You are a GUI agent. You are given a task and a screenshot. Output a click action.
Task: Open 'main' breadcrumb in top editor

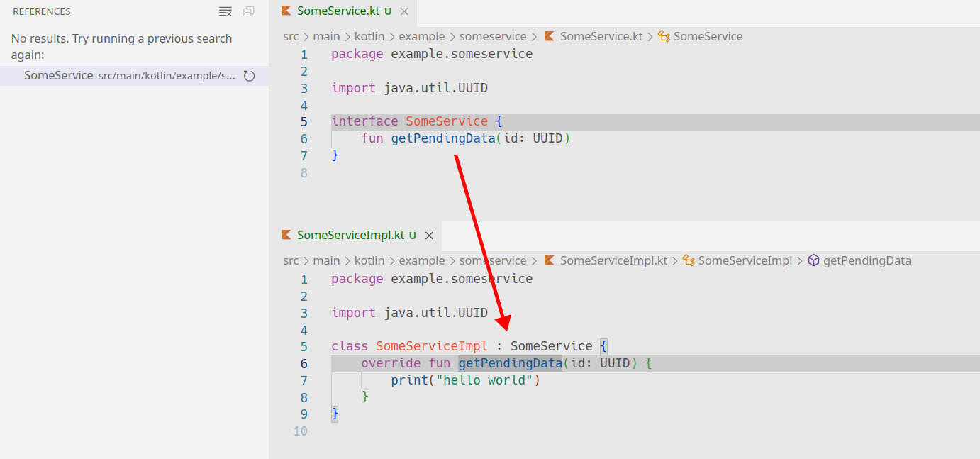[327, 36]
